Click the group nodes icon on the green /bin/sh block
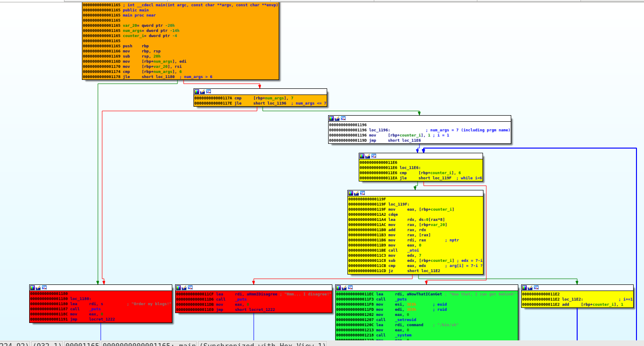 click(351, 287)
